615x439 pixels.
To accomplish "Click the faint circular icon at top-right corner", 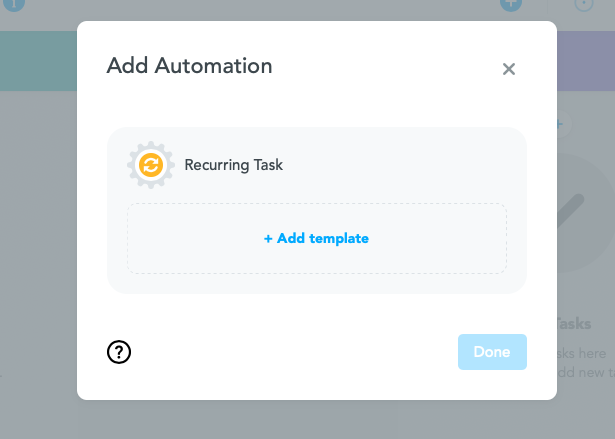I will [x=584, y=4].
